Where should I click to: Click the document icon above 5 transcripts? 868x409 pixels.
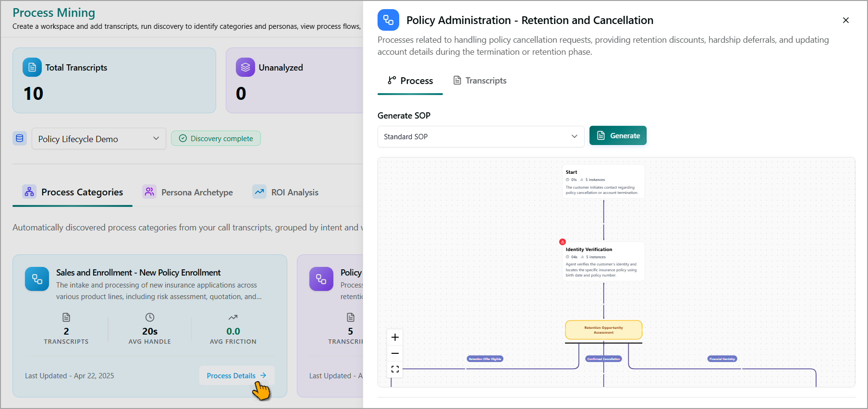click(351, 317)
